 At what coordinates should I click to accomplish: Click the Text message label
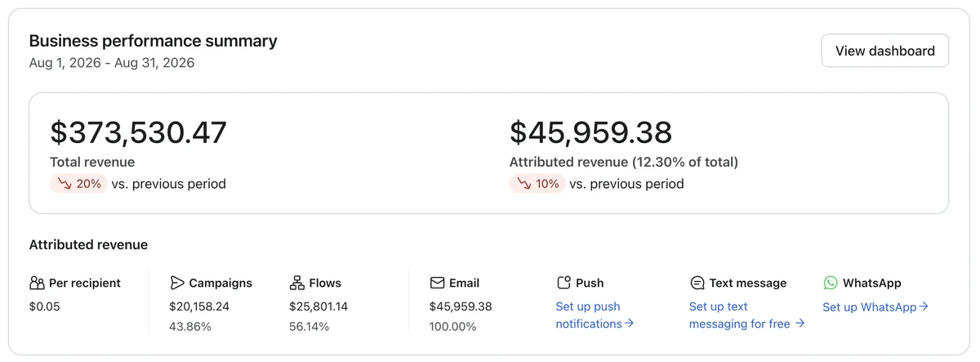748,284
